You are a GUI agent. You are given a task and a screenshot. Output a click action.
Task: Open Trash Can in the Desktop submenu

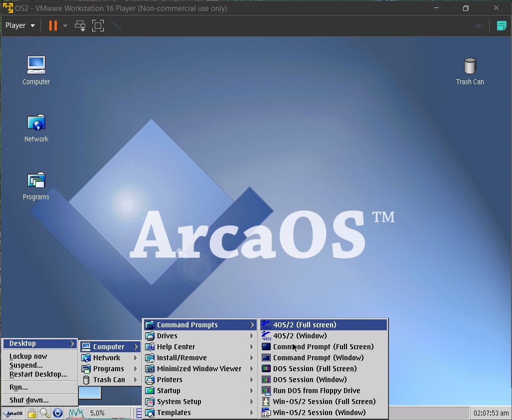pyautogui.click(x=110, y=380)
